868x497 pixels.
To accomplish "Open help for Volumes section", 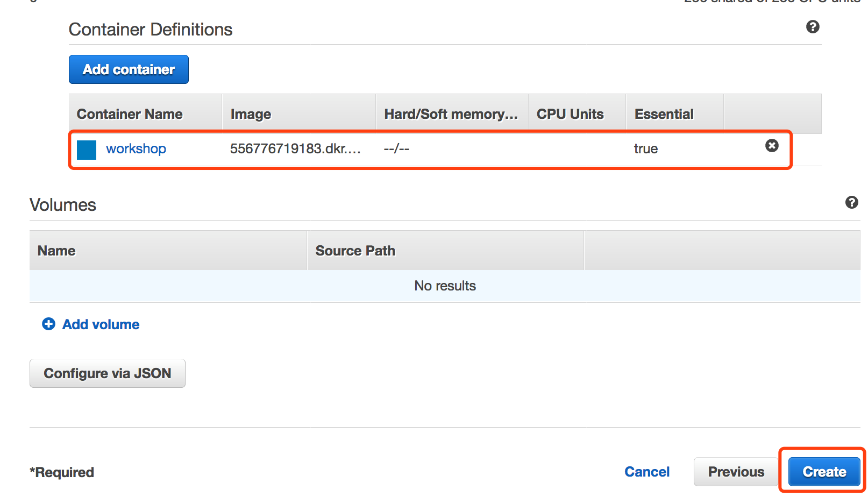I will click(x=851, y=202).
